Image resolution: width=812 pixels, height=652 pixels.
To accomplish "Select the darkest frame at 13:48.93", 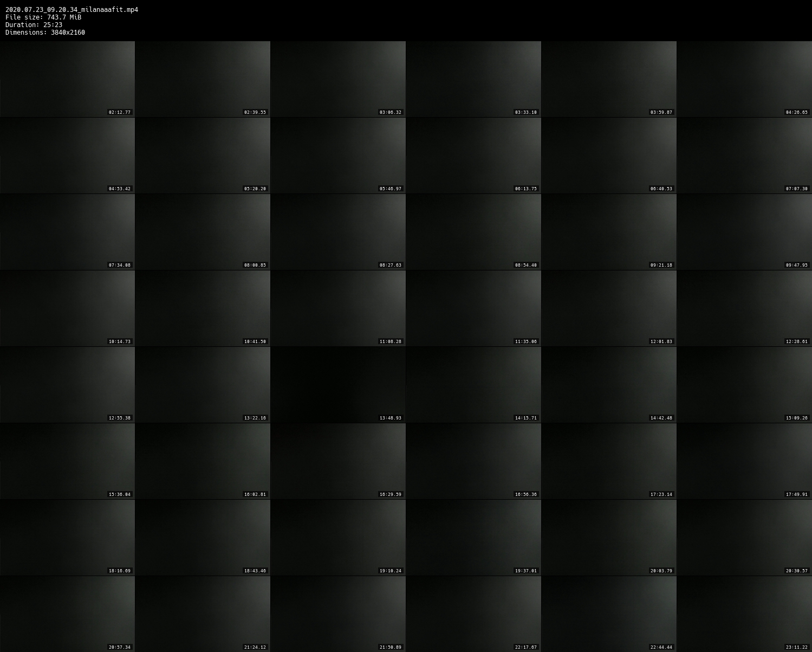I will click(338, 385).
